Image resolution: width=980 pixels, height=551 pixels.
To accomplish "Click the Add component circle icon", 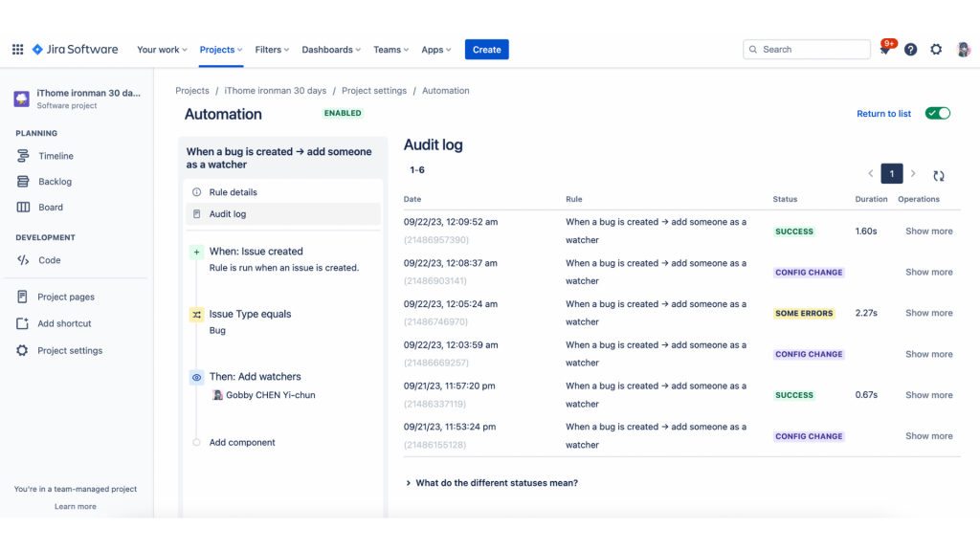I will tap(197, 442).
